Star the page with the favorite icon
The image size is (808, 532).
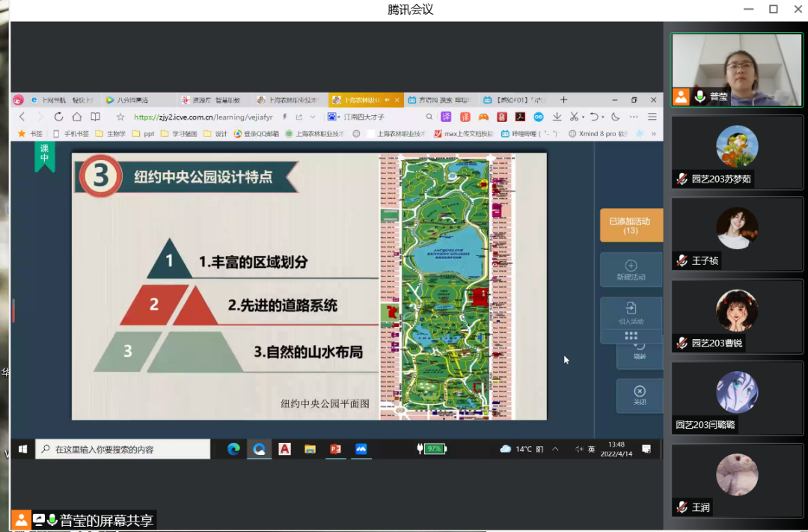(x=120, y=117)
